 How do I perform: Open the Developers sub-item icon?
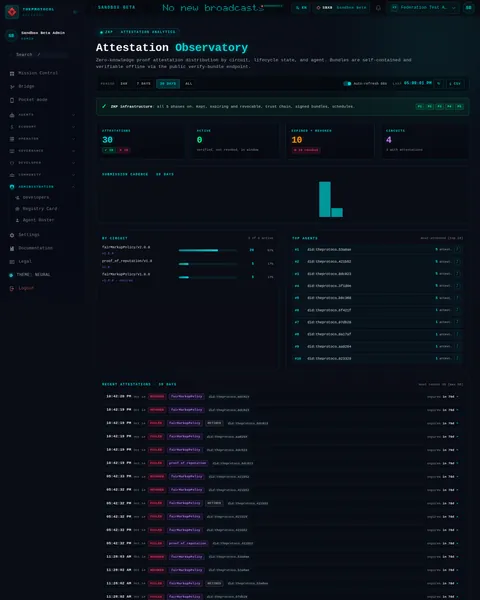coord(17,197)
